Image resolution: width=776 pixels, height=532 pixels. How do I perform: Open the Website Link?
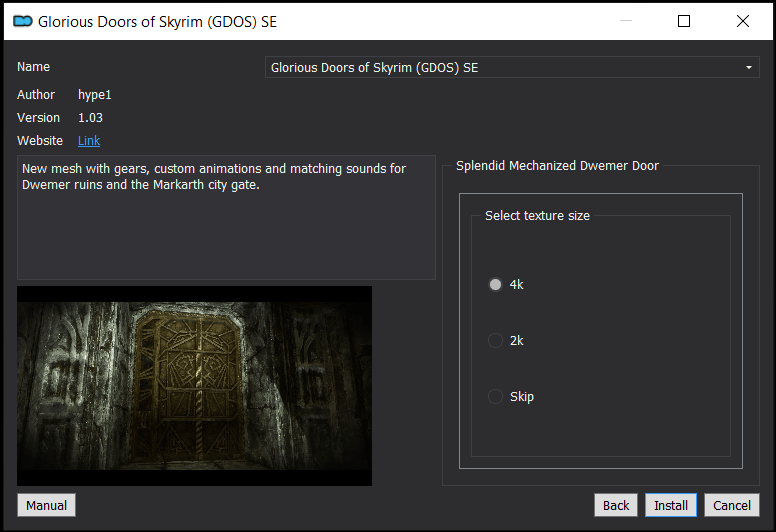point(89,141)
